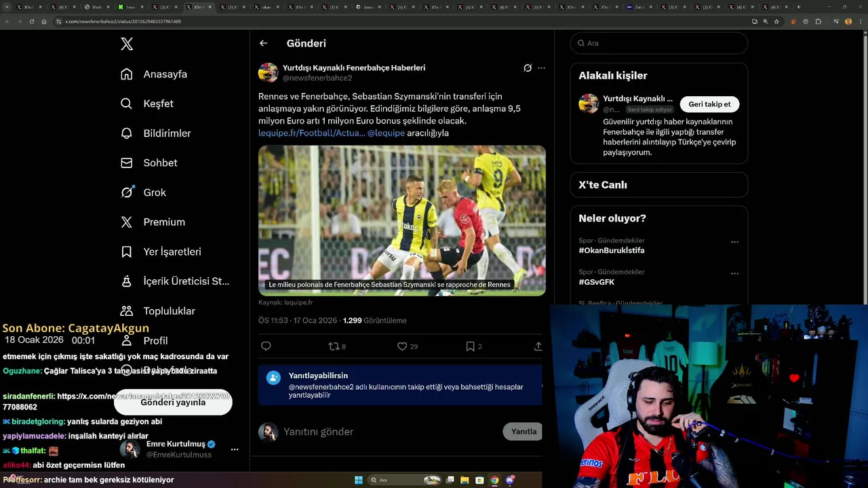The width and height of the screenshot is (868, 488).
Task: Bookmark page with the star icon
Action: (x=776, y=22)
